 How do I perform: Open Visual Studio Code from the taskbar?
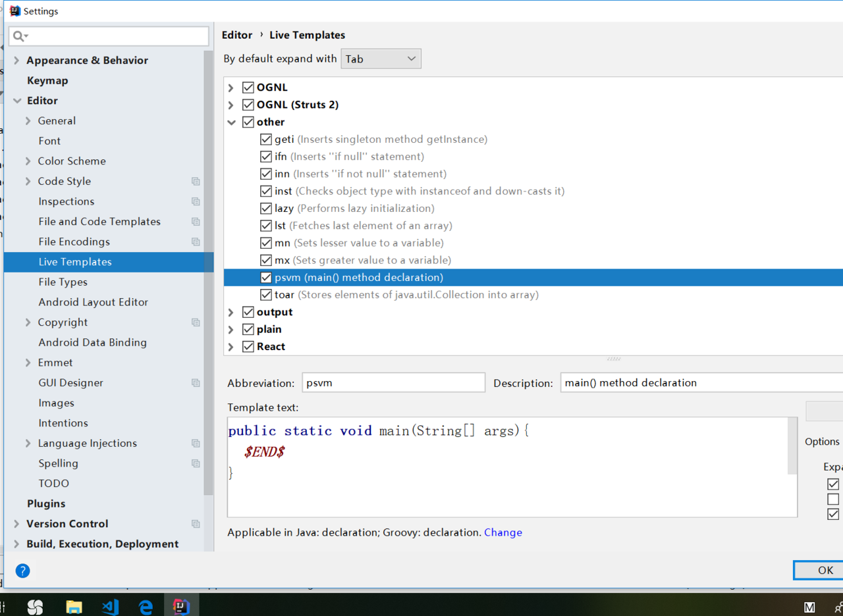[110, 606]
